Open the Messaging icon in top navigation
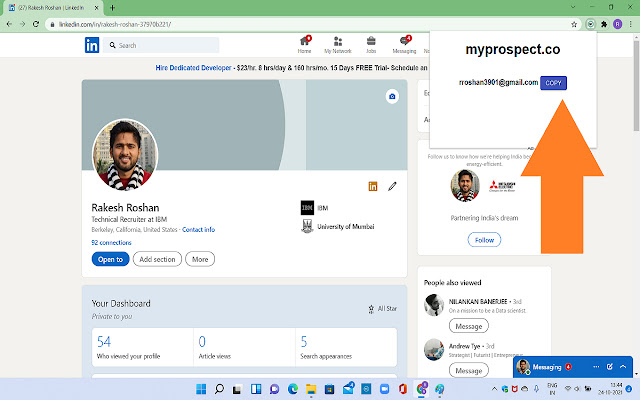640x400 pixels. point(404,43)
